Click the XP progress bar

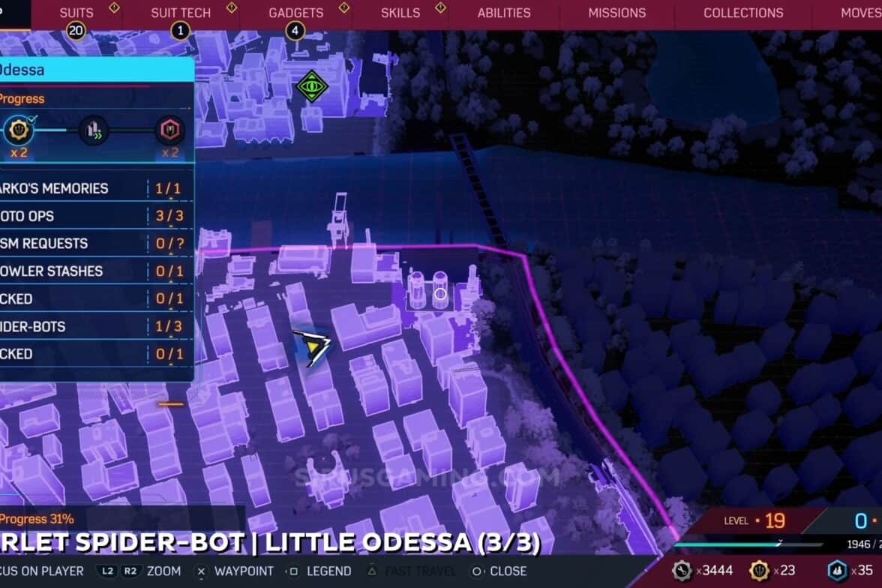[x=748, y=544]
